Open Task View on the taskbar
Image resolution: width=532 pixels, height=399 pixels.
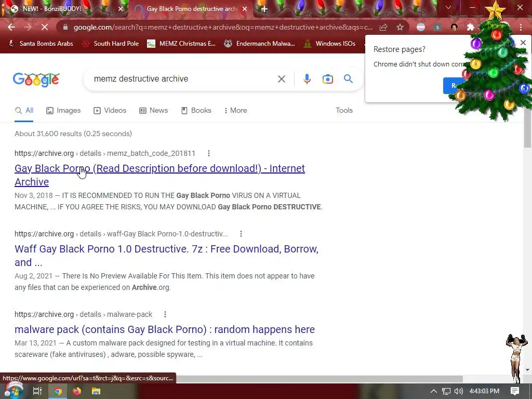pyautogui.click(x=37, y=391)
